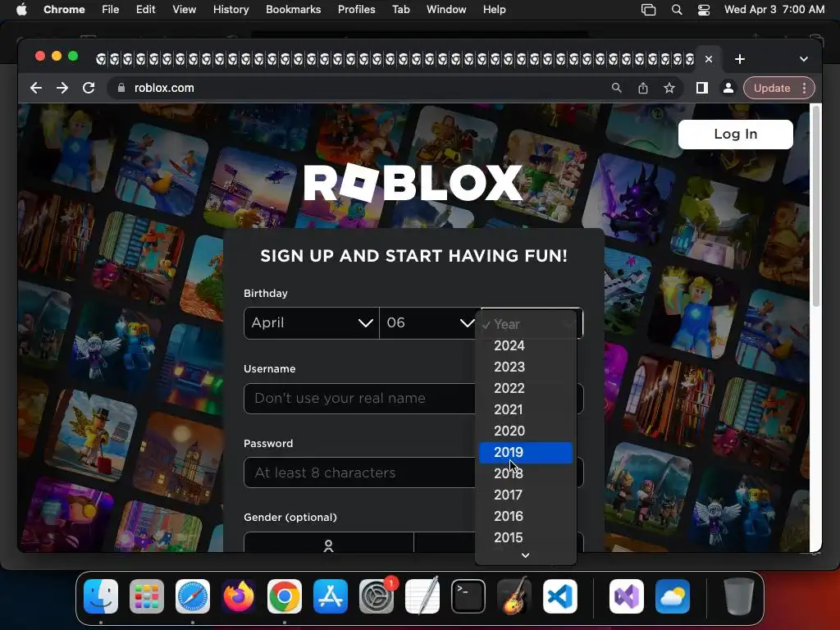
Task: Close the current browser tab
Action: 709,59
